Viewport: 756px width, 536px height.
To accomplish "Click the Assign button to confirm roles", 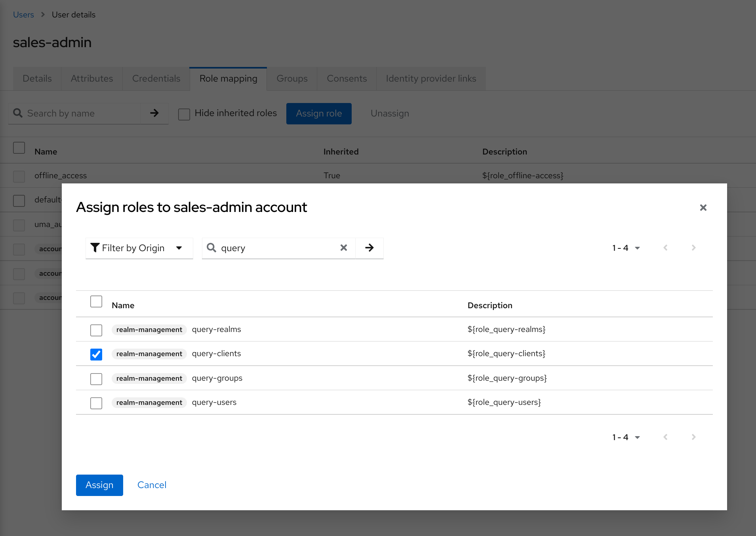I will click(99, 485).
